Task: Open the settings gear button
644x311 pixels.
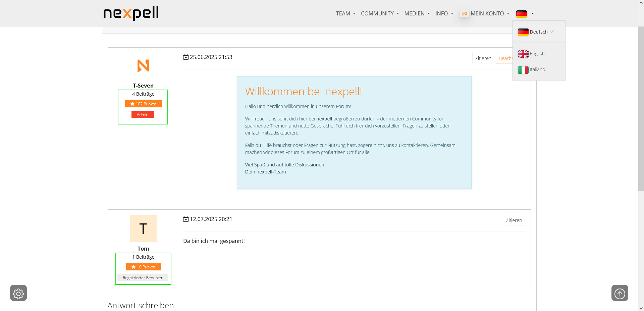Action: coord(18,293)
